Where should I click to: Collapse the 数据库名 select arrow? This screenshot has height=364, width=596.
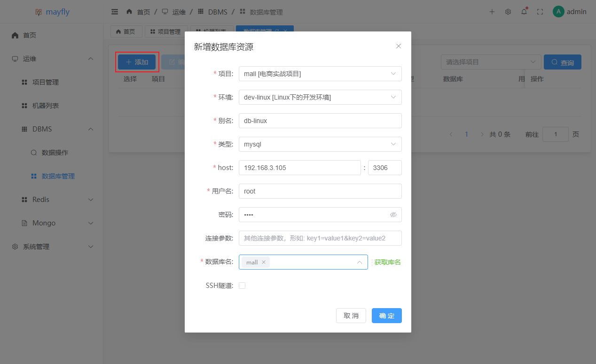(x=360, y=262)
